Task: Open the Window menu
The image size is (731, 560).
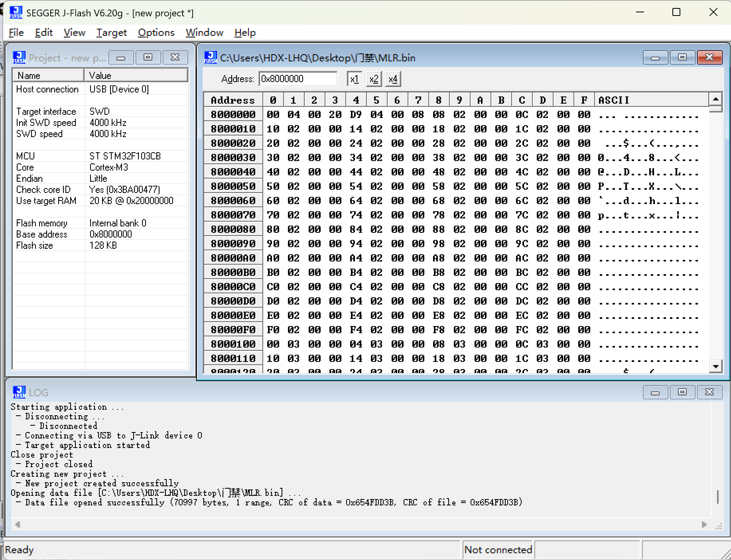Action: point(204,32)
